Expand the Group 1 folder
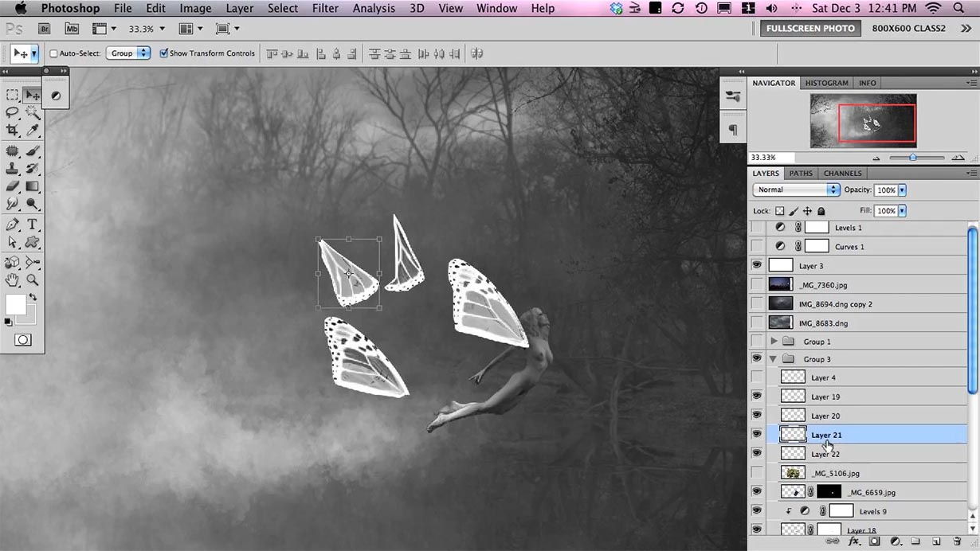Viewport: 980px width, 551px height. tap(774, 342)
